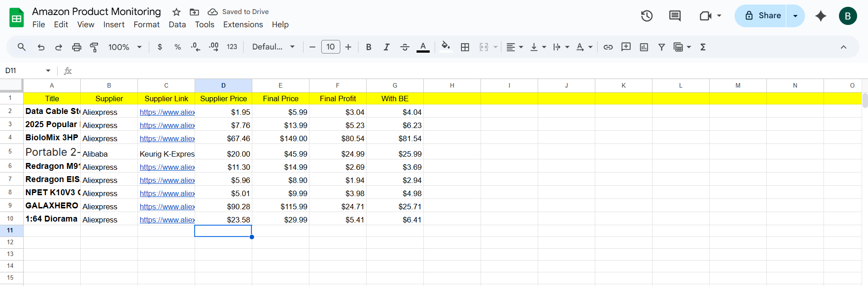
Task: Open the supplier link in row 2
Action: 167,112
